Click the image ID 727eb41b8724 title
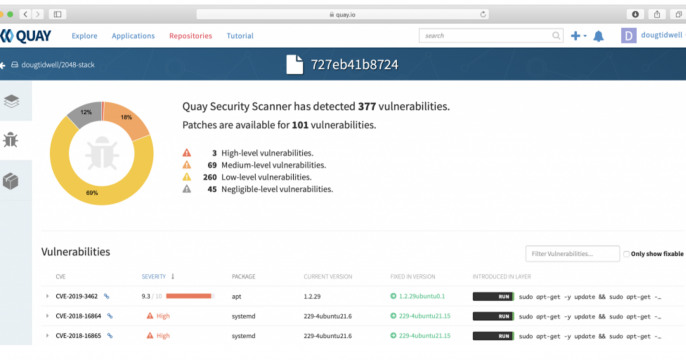The image size is (686, 360). (354, 65)
